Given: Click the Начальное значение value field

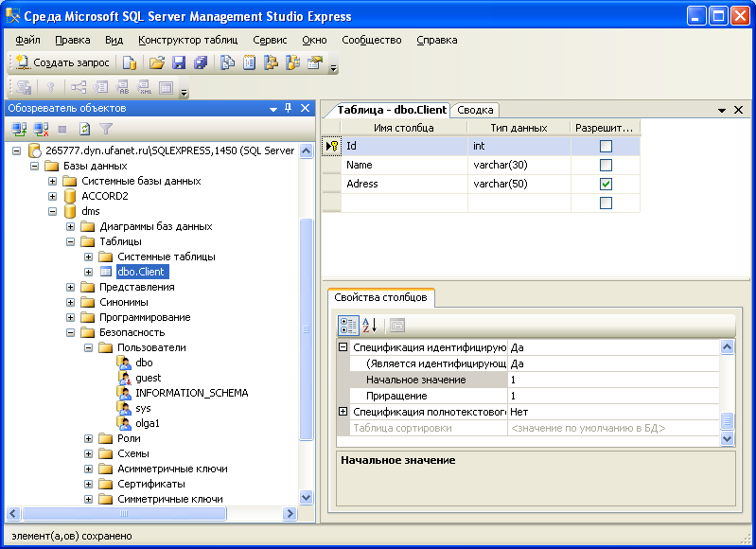Looking at the screenshot, I should [613, 380].
